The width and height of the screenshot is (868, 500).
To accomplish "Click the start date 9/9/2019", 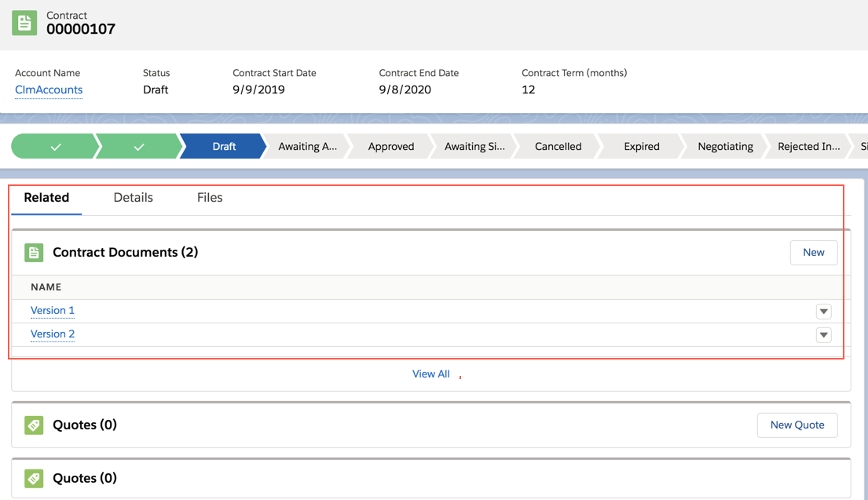I will 258,89.
